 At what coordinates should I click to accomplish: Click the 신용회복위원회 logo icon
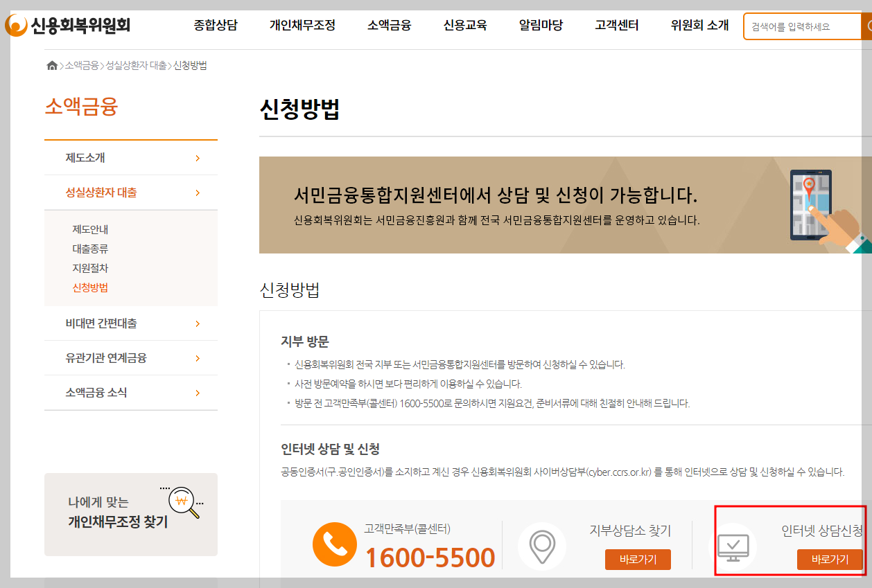(18, 24)
